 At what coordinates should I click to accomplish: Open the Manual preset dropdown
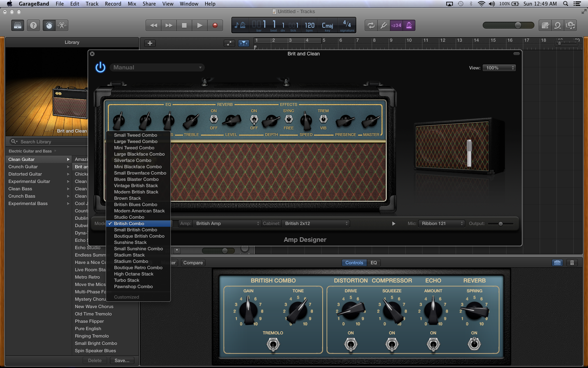coord(157,67)
